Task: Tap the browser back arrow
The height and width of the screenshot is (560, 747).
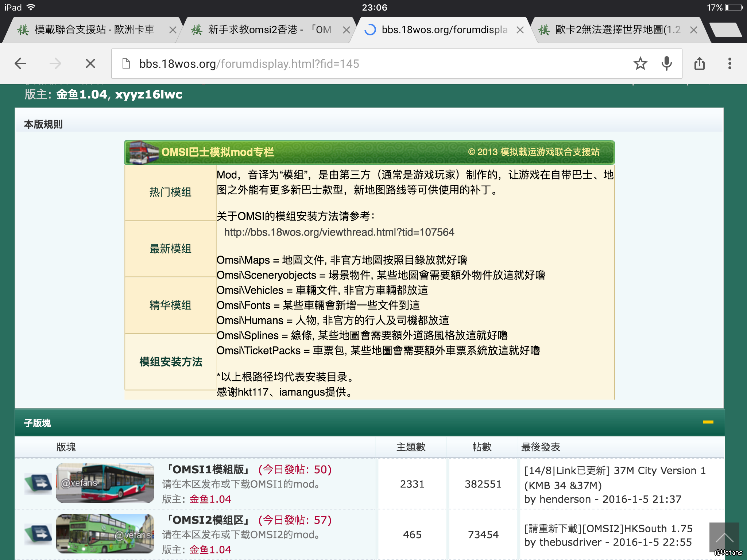Action: [x=20, y=64]
